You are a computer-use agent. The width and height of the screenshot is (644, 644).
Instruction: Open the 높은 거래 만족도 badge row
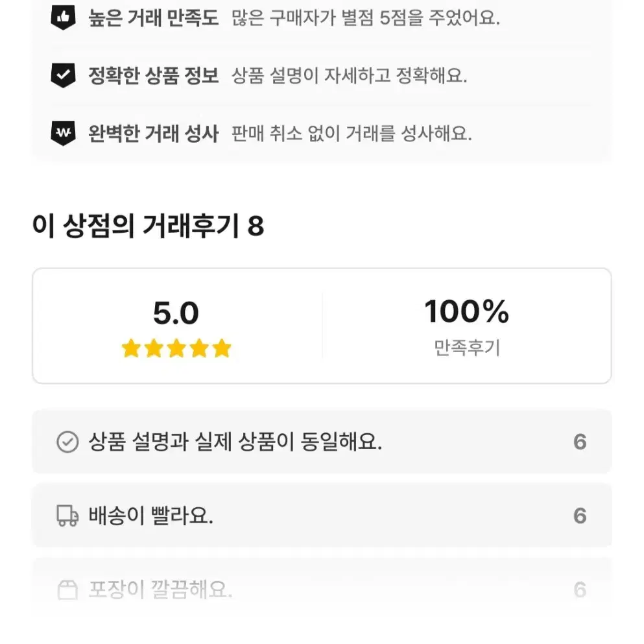click(322, 18)
